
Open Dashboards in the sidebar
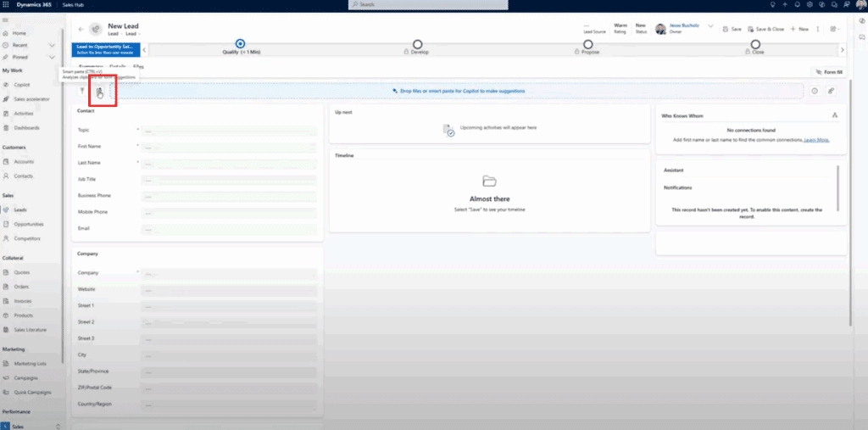[26, 128]
